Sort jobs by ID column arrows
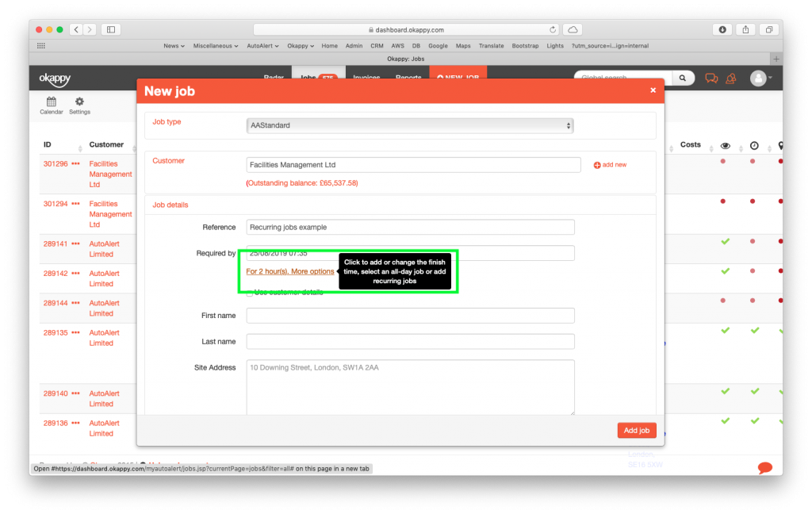The width and height of the screenshot is (812, 514). point(80,148)
